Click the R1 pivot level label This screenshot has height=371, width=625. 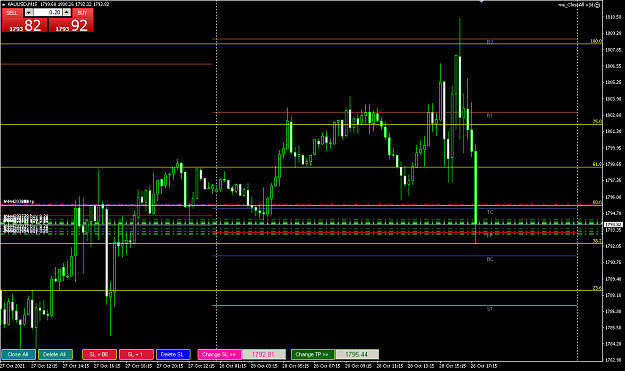coord(489,116)
